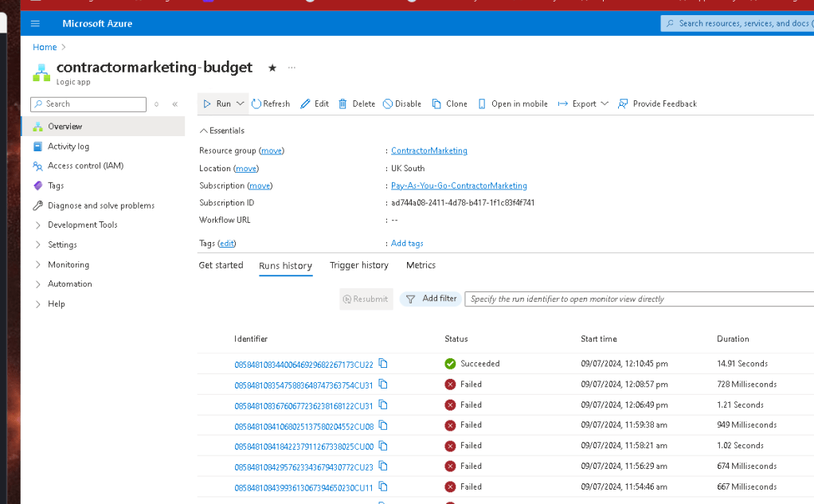
Task: Click the sidebar expand/collapse diamond icon
Action: [x=156, y=104]
